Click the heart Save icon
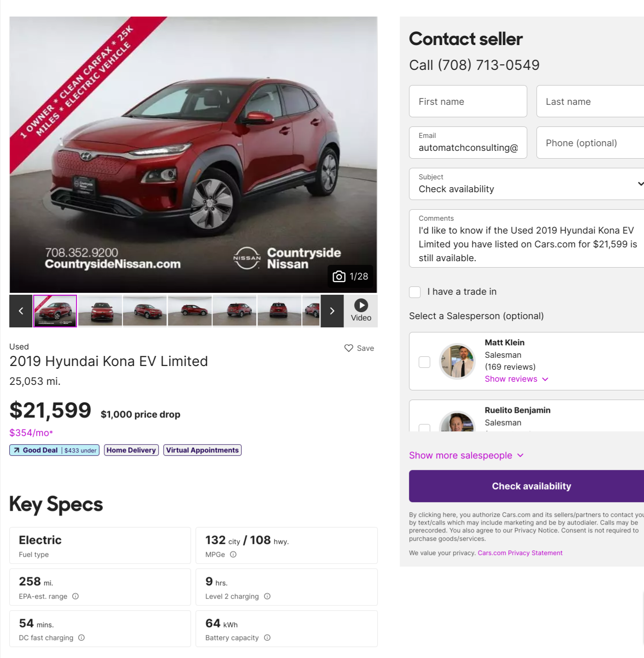Image resolution: width=644 pixels, height=658 pixels. 349,348
